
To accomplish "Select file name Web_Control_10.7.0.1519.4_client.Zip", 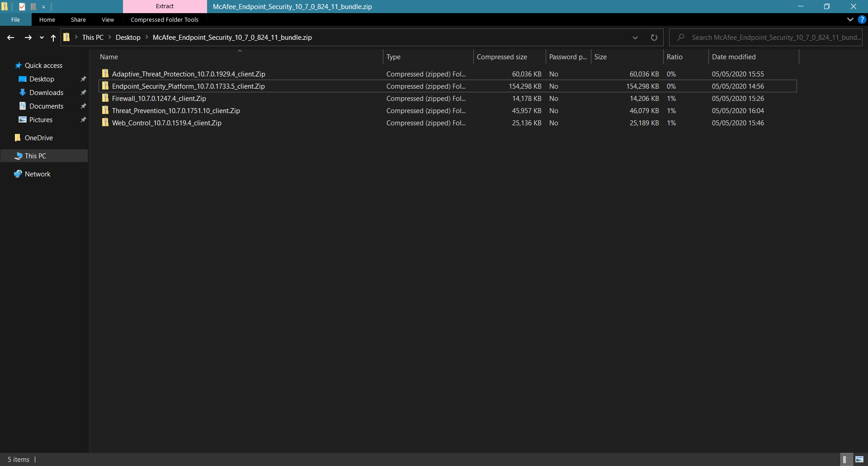I will point(167,123).
